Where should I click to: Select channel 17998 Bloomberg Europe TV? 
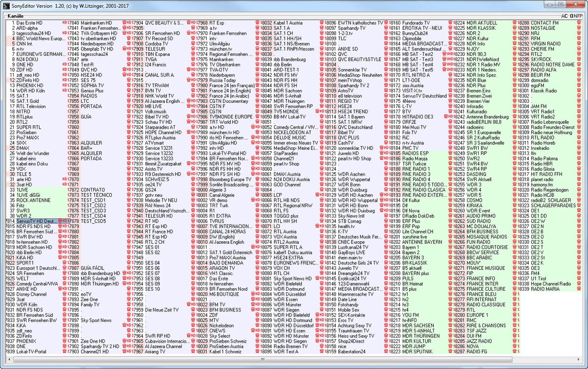click(x=230, y=179)
